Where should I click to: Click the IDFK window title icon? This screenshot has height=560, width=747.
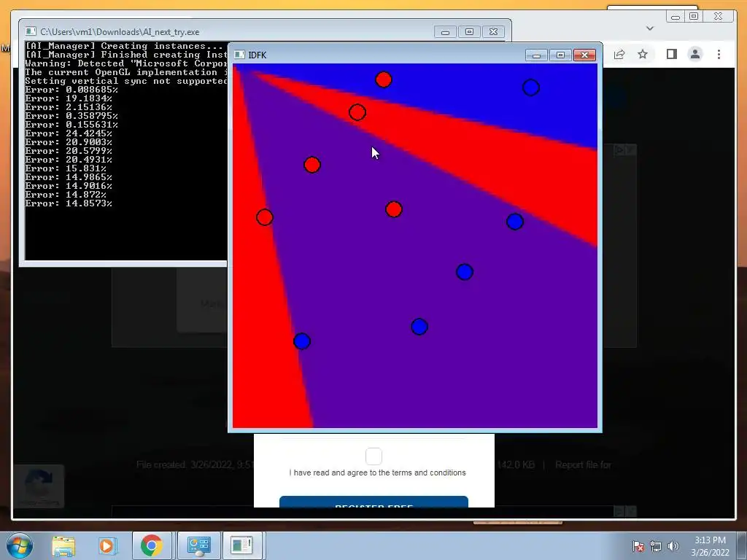tap(240, 55)
